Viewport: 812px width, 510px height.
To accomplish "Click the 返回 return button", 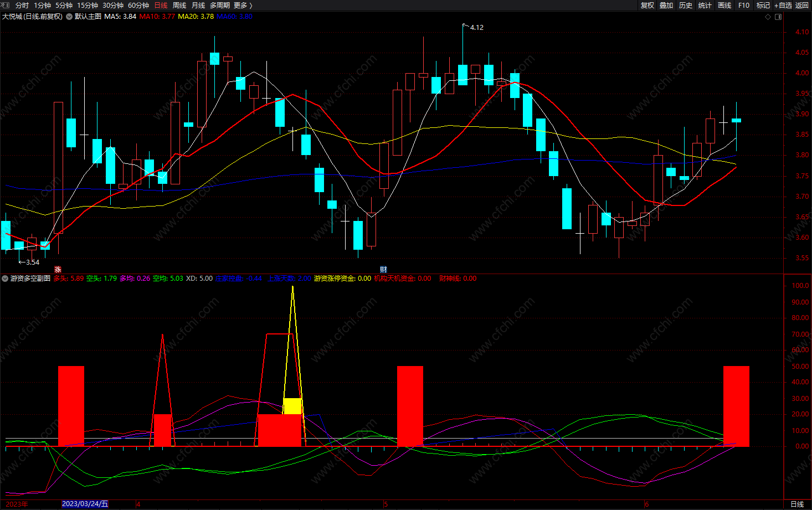I will tap(802, 5).
